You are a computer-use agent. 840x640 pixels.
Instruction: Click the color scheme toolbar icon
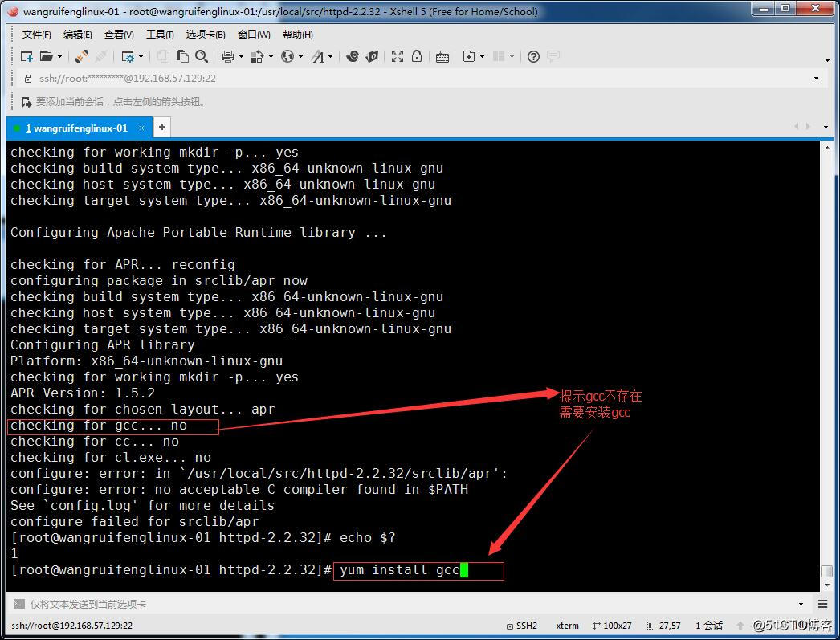coord(258,56)
